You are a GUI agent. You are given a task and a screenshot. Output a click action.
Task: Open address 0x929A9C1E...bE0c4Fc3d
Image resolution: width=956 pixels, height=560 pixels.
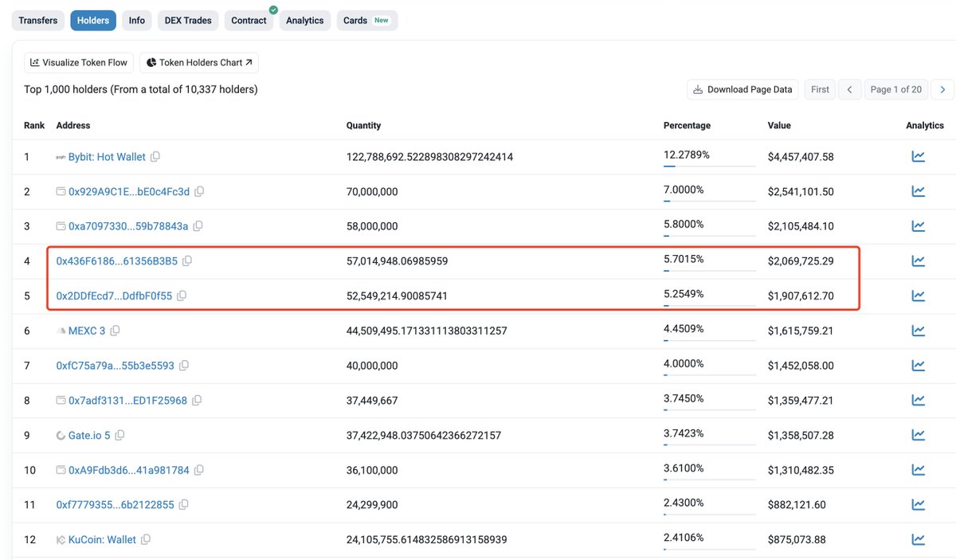click(x=129, y=192)
